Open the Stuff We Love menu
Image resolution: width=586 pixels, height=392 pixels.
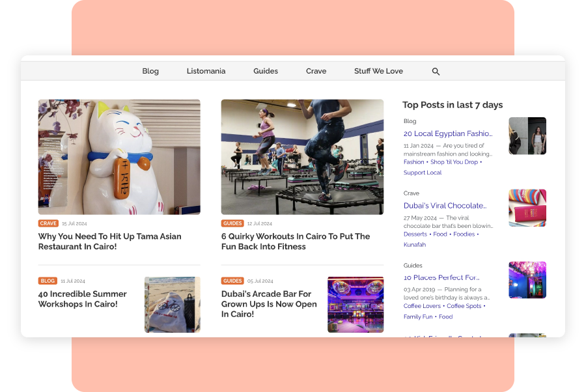[378, 71]
